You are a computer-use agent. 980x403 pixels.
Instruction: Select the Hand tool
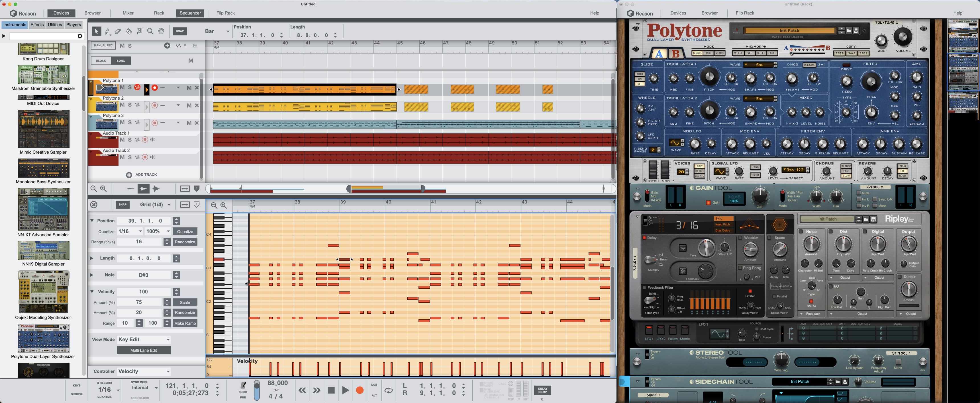click(161, 32)
